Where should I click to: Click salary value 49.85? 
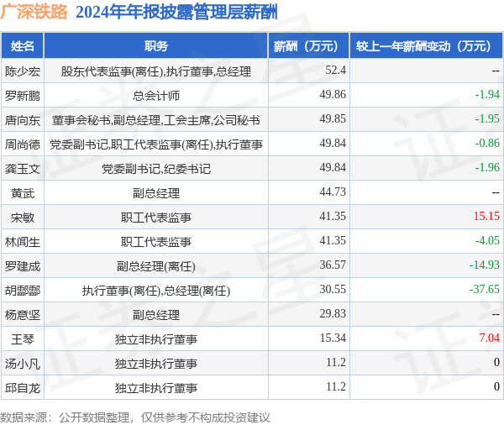coord(333,119)
